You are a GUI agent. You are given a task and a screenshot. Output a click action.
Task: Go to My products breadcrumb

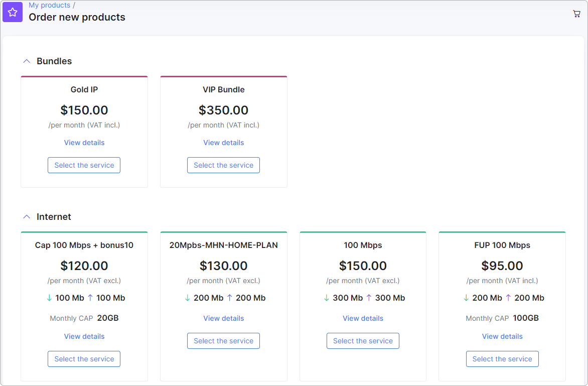tap(50, 5)
